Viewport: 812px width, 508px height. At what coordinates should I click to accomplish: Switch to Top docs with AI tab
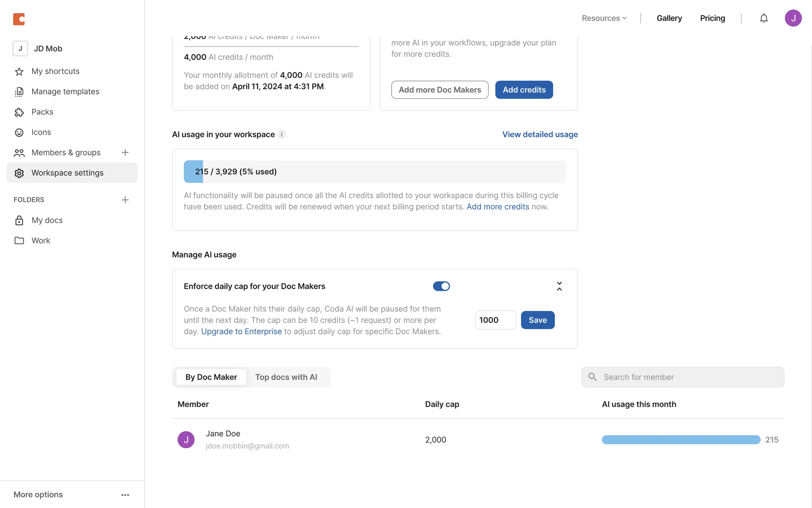(286, 377)
